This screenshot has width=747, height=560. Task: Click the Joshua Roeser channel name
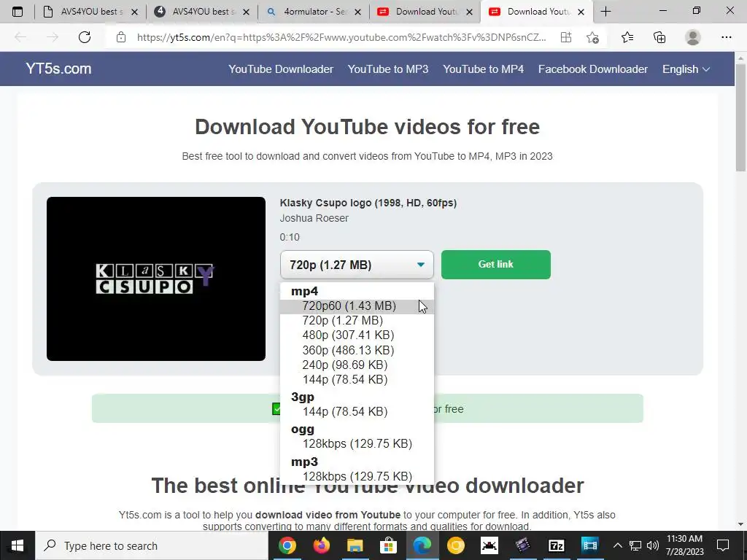point(314,218)
